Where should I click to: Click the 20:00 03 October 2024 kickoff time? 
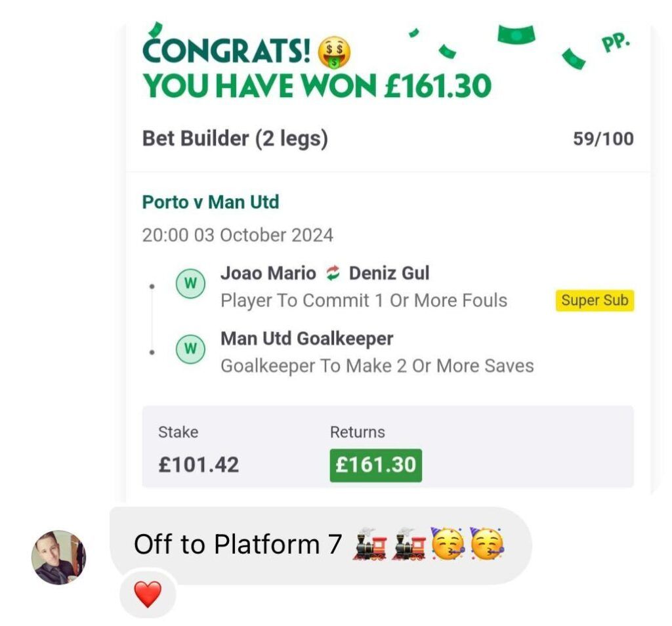pos(238,235)
